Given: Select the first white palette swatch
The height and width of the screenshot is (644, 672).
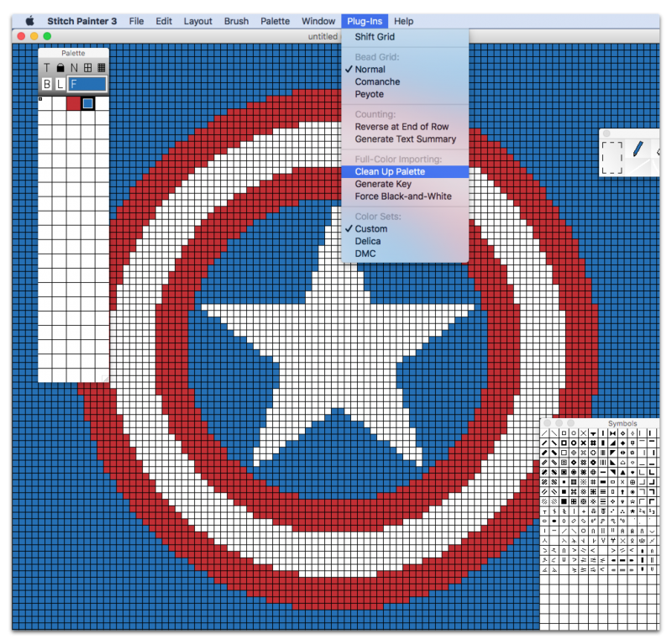Looking at the screenshot, I should [45, 103].
